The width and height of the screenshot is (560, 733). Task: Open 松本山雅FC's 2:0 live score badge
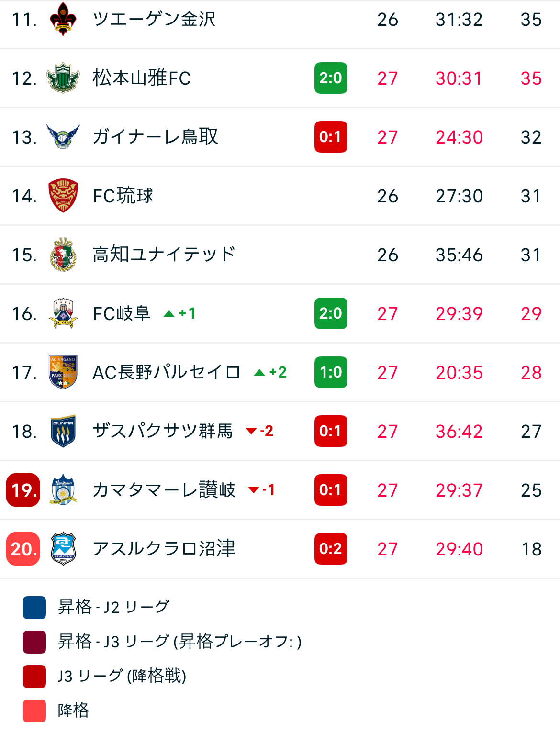coord(331,78)
